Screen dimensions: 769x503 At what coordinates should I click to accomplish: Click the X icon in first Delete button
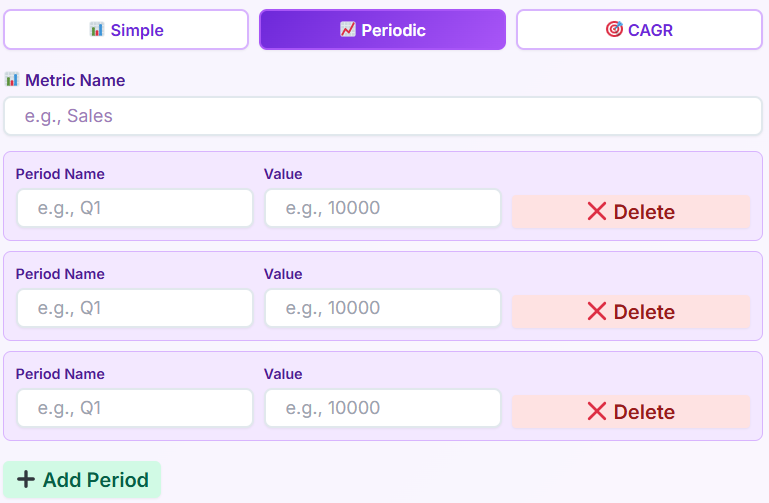pos(597,211)
